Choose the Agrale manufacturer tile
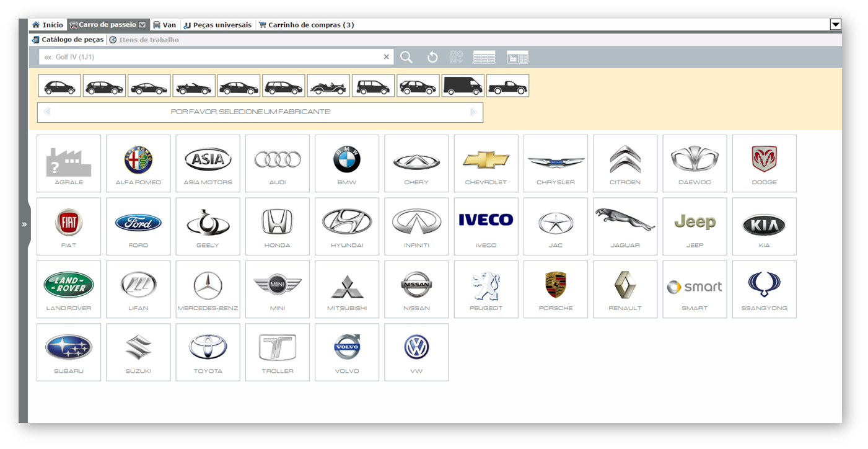 click(x=69, y=163)
